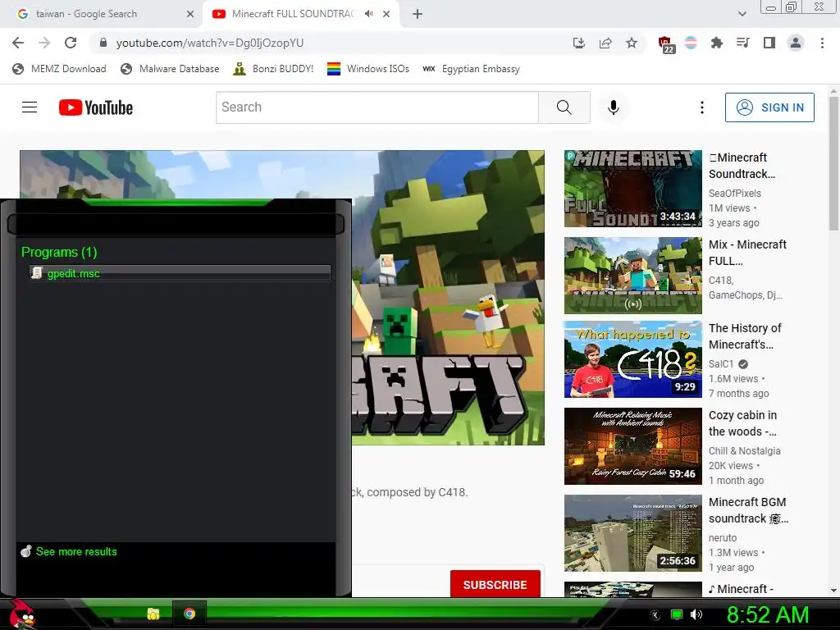840x630 pixels.
Task: Click the address bar URL
Action: pyautogui.click(x=209, y=43)
